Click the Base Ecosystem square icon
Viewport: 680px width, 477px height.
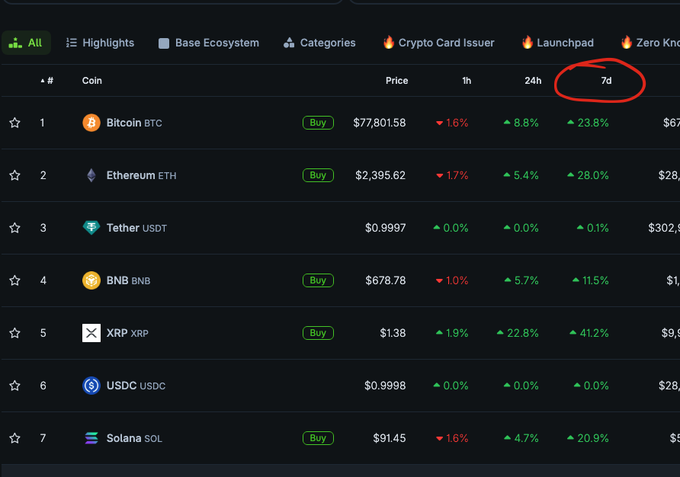pyautogui.click(x=163, y=43)
